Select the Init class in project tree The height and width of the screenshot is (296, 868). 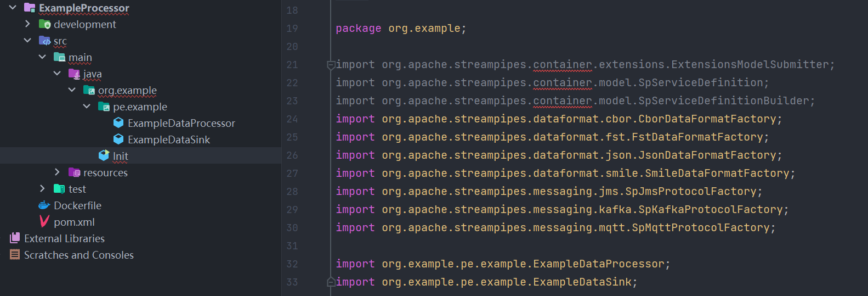click(x=121, y=156)
